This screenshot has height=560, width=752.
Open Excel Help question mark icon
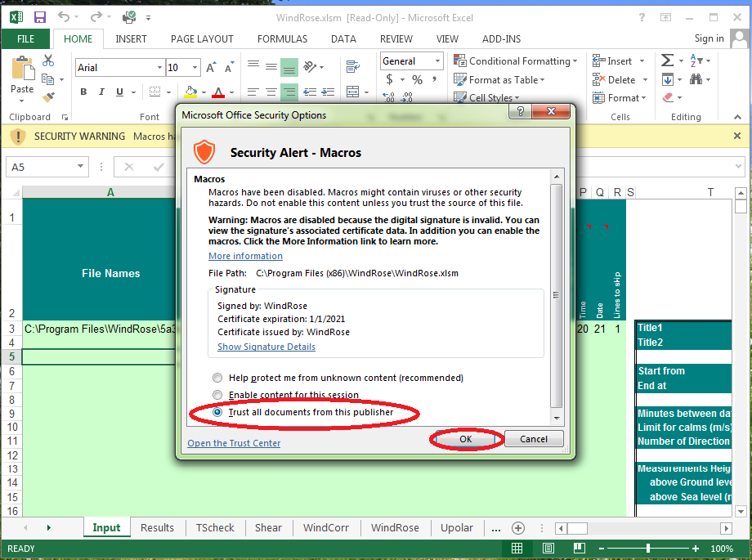(642, 17)
